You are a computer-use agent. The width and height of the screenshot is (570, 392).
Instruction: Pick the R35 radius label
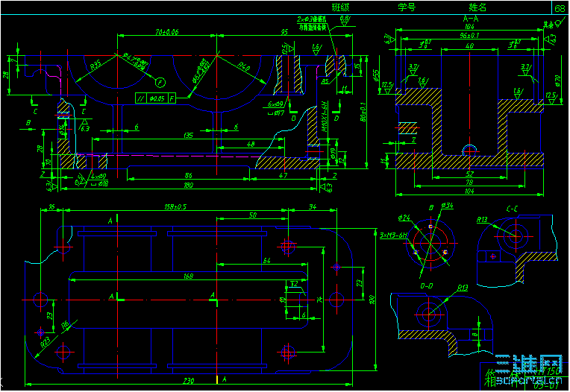(95, 66)
